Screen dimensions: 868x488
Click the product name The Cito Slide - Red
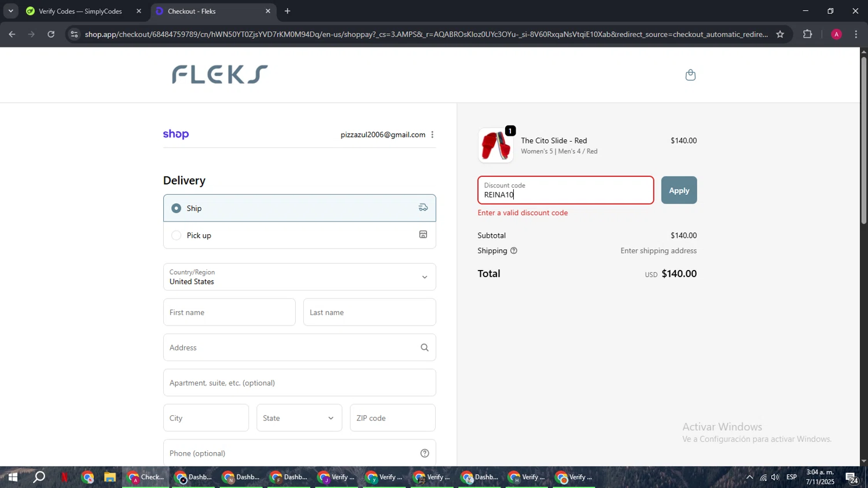point(554,141)
